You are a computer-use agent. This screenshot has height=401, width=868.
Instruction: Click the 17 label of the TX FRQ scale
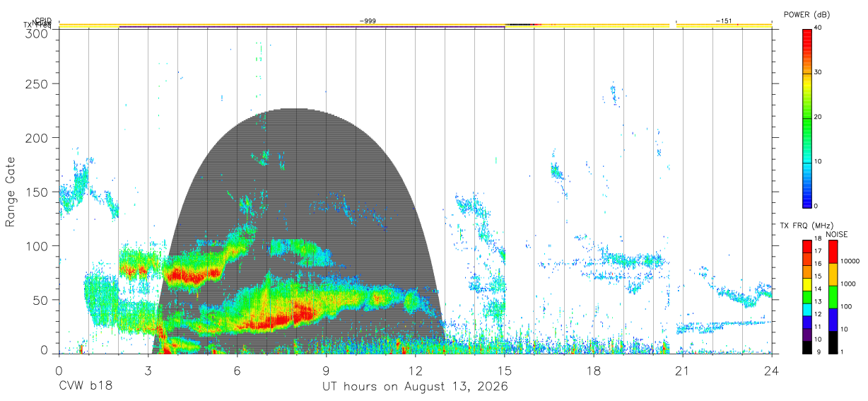(818, 251)
